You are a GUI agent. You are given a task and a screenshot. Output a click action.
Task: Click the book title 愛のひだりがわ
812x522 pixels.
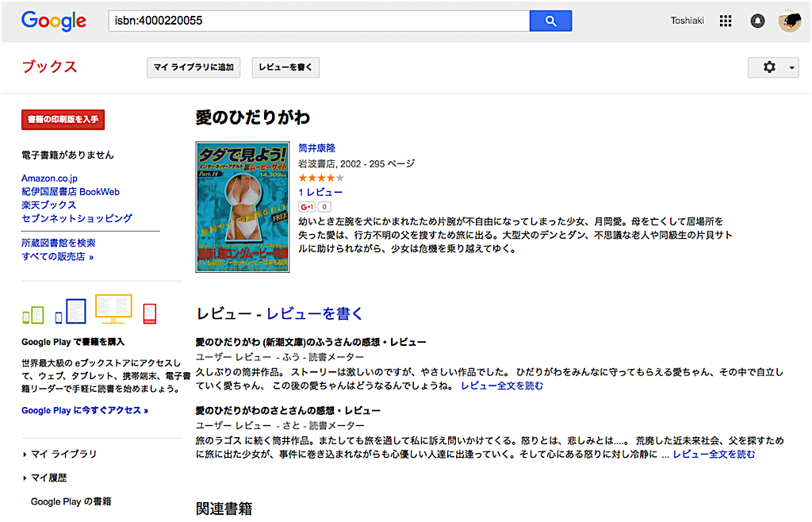(x=253, y=117)
